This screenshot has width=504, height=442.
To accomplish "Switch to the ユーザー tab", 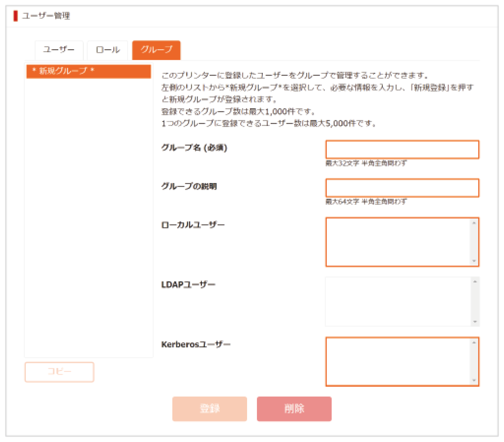I will click(x=58, y=50).
